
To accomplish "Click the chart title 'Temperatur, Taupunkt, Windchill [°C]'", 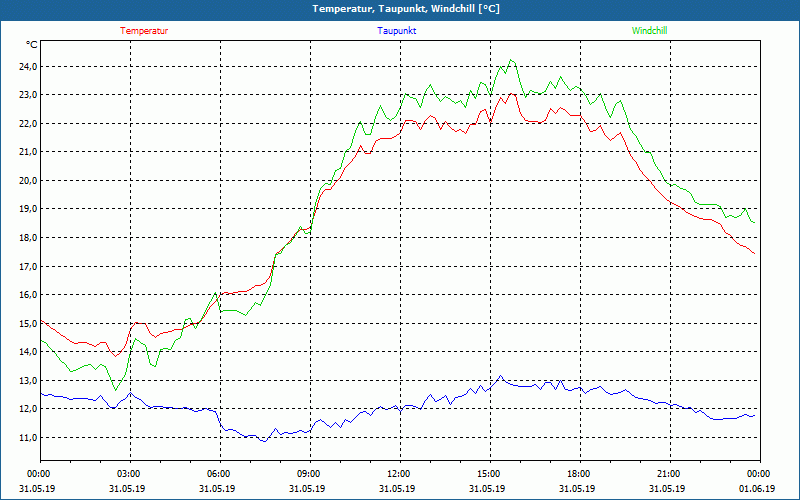I will 406,9.
